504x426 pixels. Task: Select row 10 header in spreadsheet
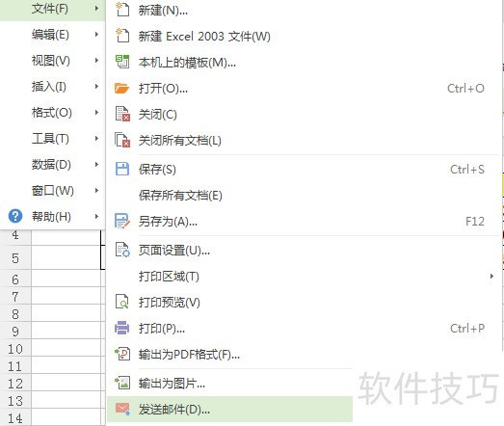point(15,349)
